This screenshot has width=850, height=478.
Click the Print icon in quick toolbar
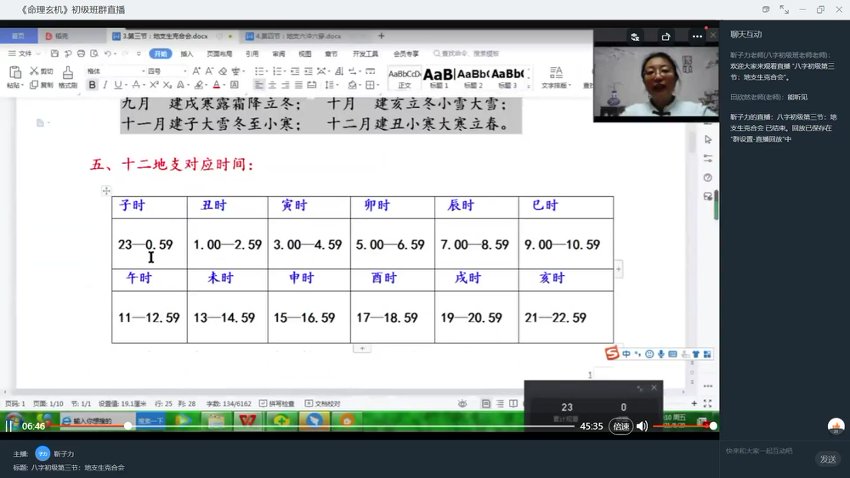tap(81, 53)
